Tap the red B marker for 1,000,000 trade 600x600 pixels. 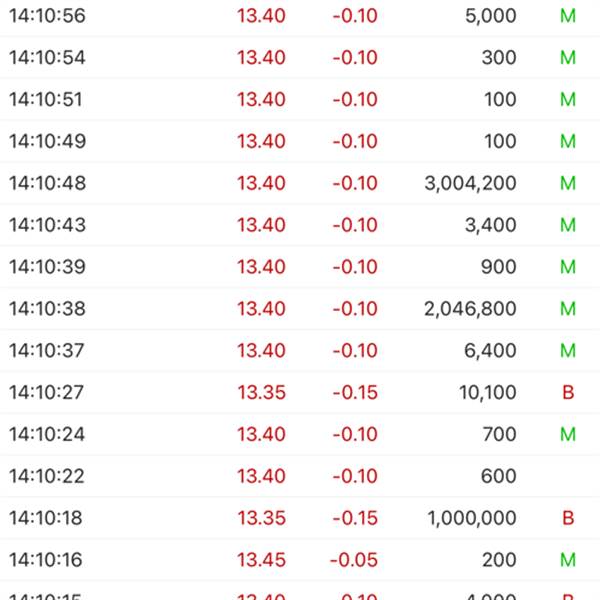pos(568,518)
